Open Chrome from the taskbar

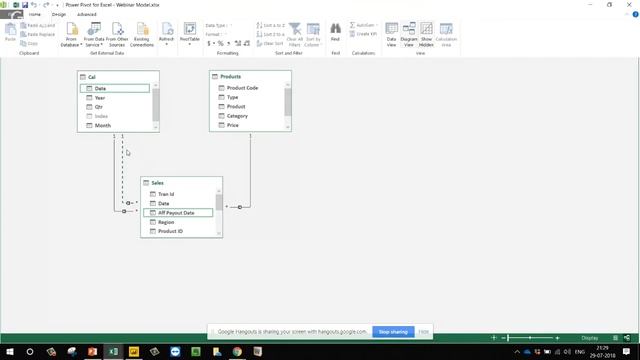[237, 351]
